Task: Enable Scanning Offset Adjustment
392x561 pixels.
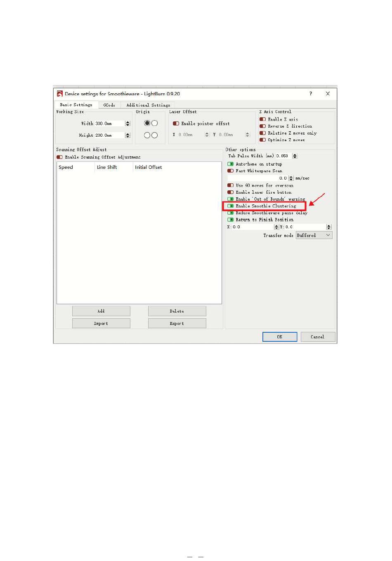Action: point(59,157)
